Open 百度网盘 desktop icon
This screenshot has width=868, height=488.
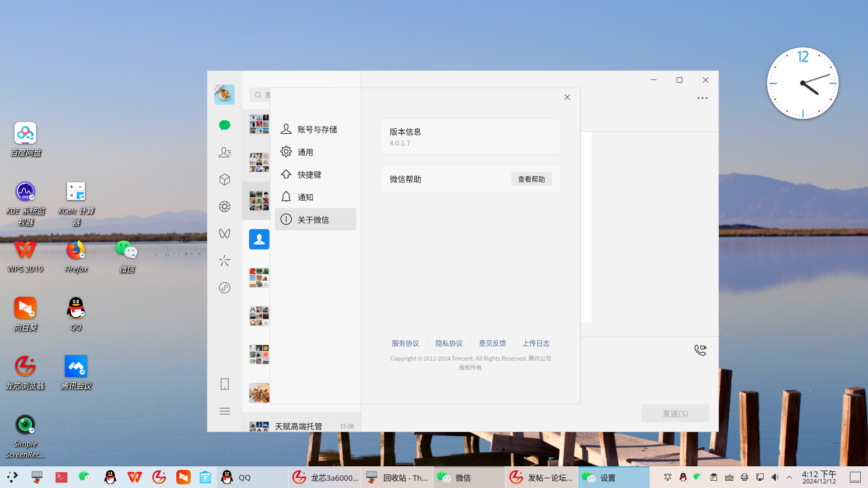click(x=25, y=140)
